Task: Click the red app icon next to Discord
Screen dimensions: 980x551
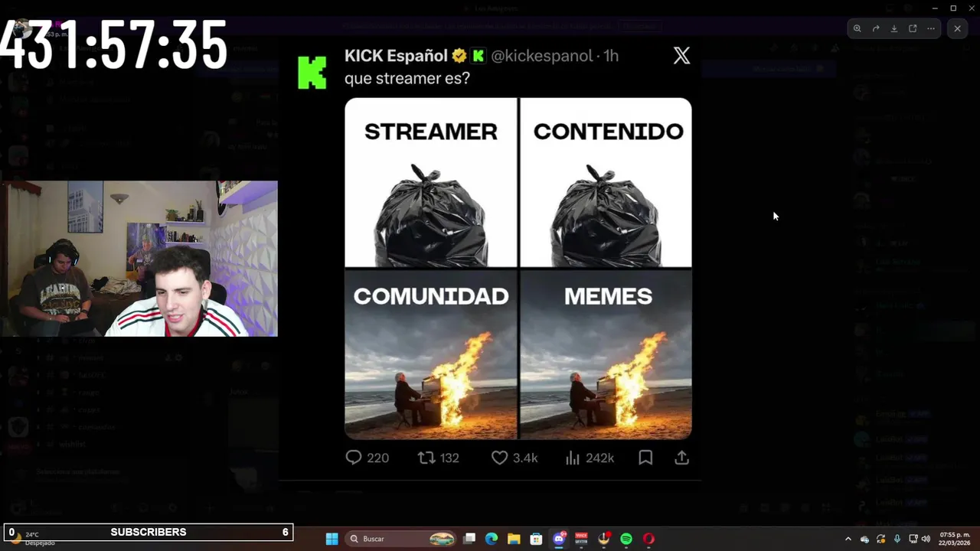Action: [x=581, y=539]
